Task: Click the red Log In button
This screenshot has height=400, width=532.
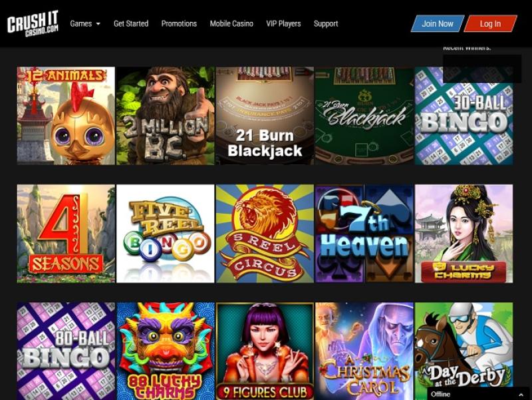Action: [x=490, y=23]
